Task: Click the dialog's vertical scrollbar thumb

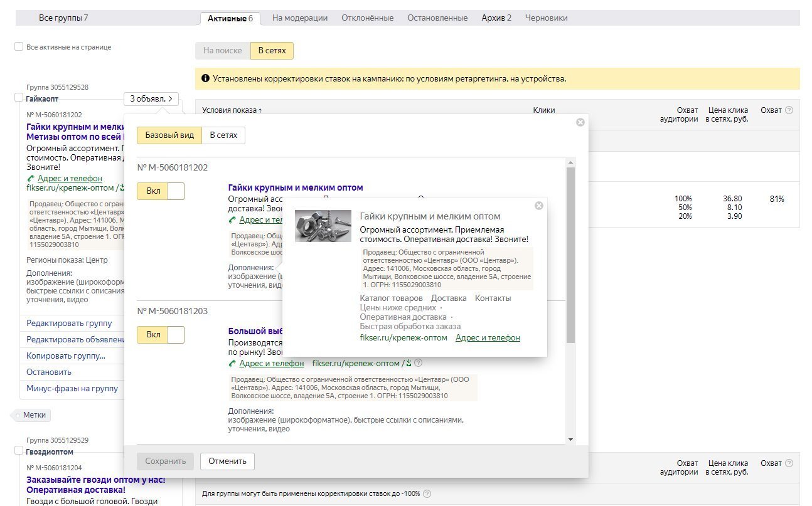Action: click(570, 254)
